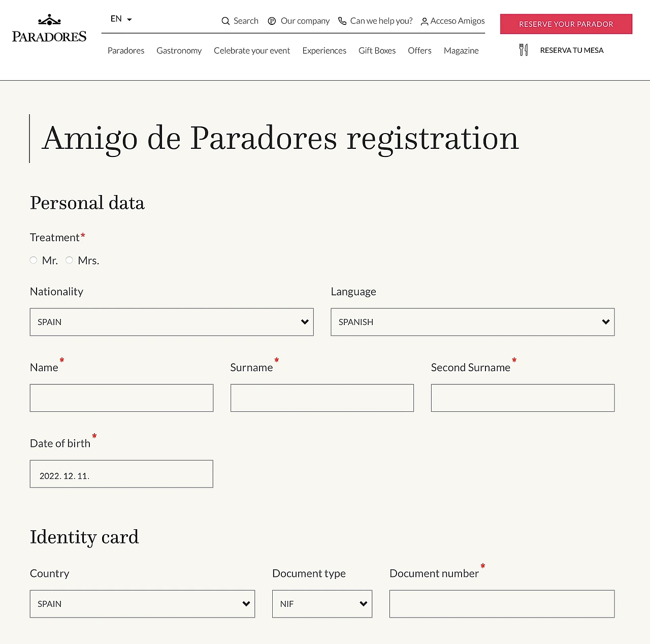This screenshot has height=644, width=650.
Task: Select the Mrs. radio button
Action: coord(70,260)
